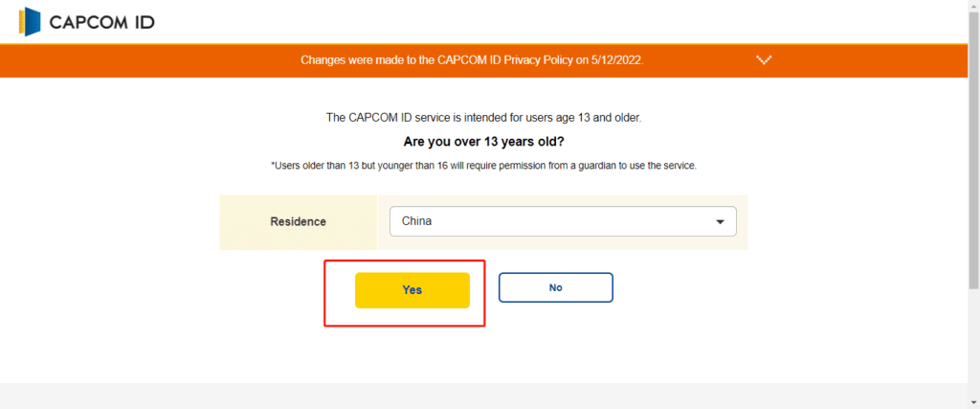
Task: Select the currently shown China value
Action: click(x=417, y=221)
